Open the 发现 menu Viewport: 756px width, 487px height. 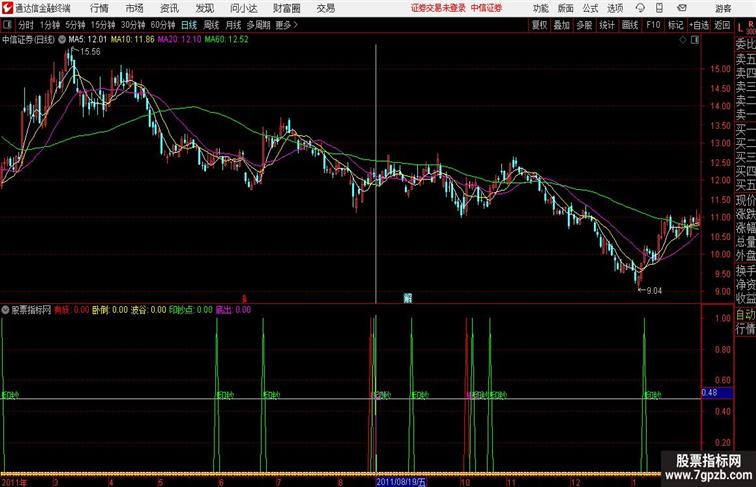(x=204, y=8)
